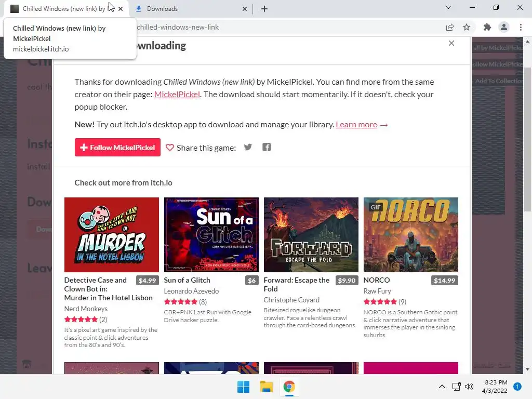Image resolution: width=532 pixels, height=399 pixels.
Task: Click the $4.99 price tag
Action: point(147,281)
